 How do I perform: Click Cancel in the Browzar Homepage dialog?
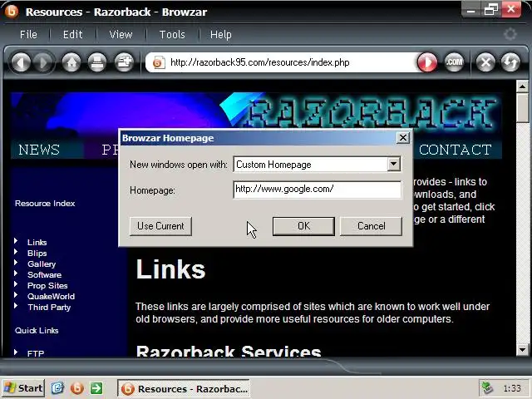point(372,226)
